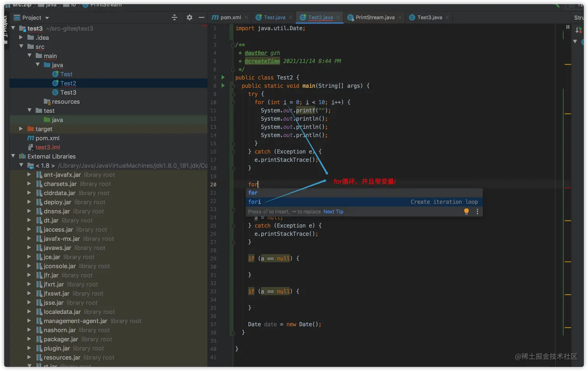Image resolution: width=588 pixels, height=371 pixels.
Task: Collapse External Libraries node
Action: pyautogui.click(x=13, y=156)
